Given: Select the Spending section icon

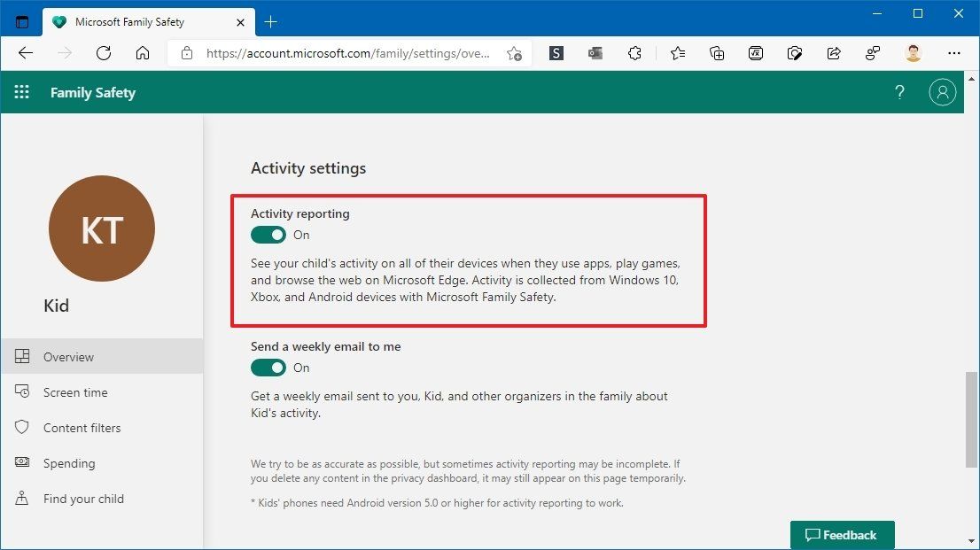Looking at the screenshot, I should point(21,462).
